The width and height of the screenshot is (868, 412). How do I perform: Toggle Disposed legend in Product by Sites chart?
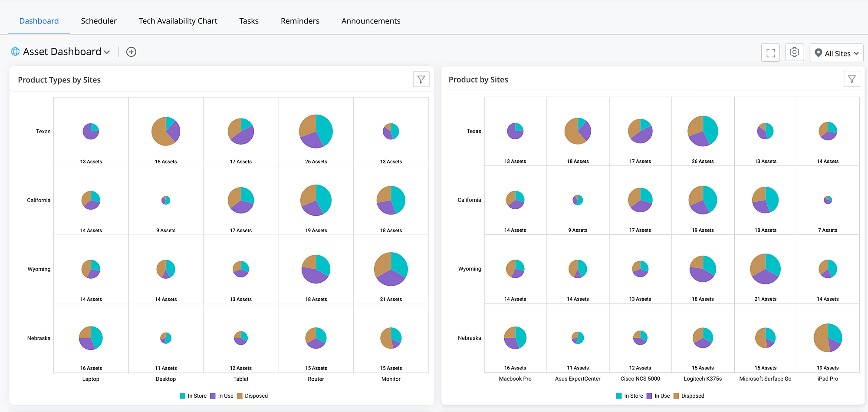(689, 396)
